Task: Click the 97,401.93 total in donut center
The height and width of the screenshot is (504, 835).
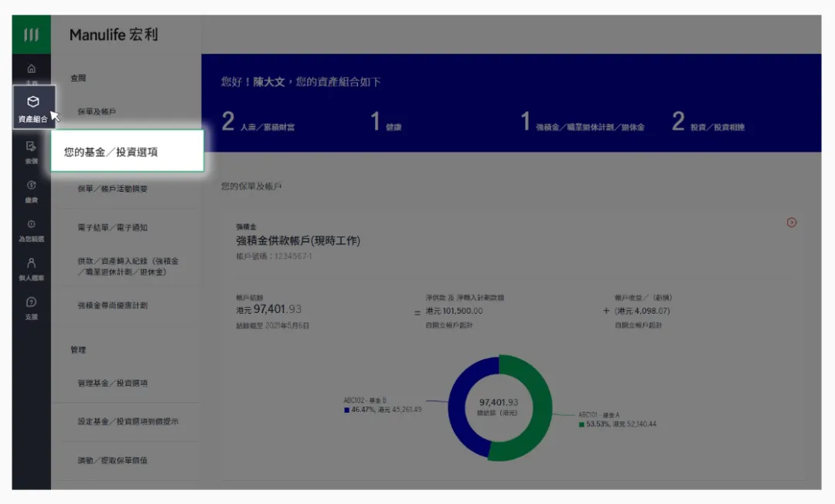Action: (499, 402)
